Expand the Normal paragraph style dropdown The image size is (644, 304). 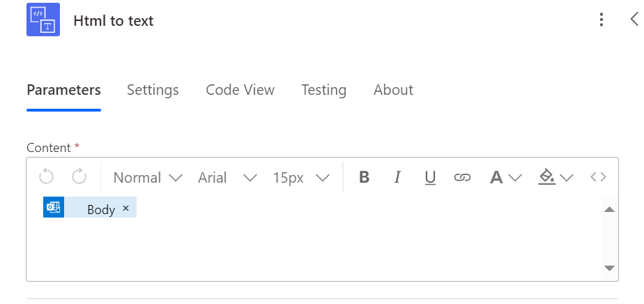(148, 177)
